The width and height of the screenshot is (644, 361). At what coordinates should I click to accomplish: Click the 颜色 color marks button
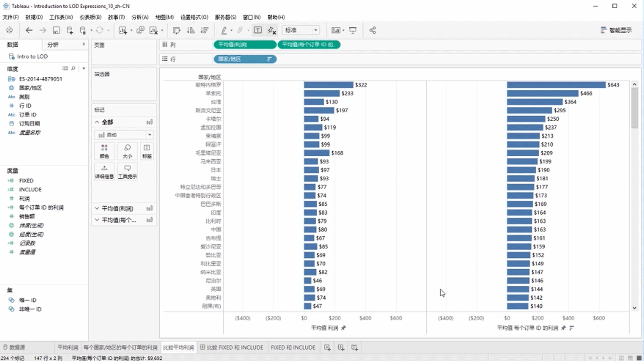click(x=104, y=151)
